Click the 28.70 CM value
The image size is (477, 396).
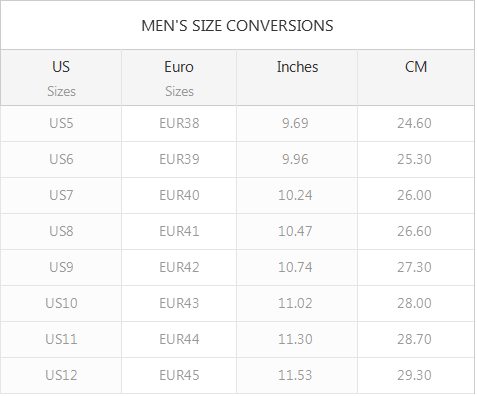[414, 339]
